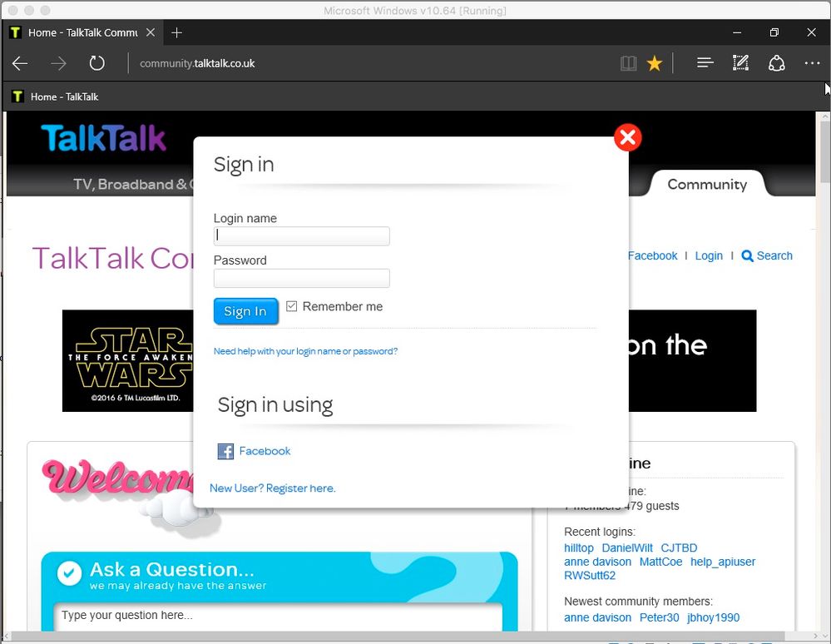Open jbhoy1990 user profile link
The image size is (831, 644).
coord(714,617)
